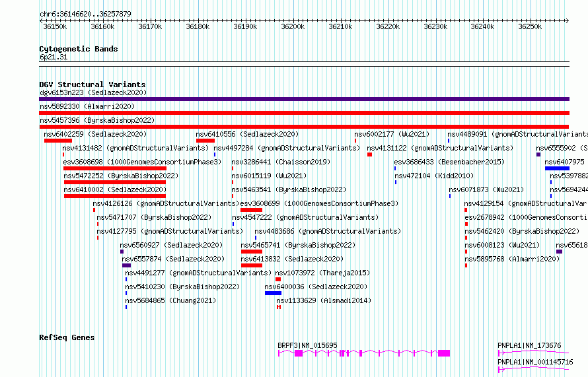Open nsv5895768 (Almarri2020) variant
The width and height of the screenshot is (588, 377).
tap(512, 259)
